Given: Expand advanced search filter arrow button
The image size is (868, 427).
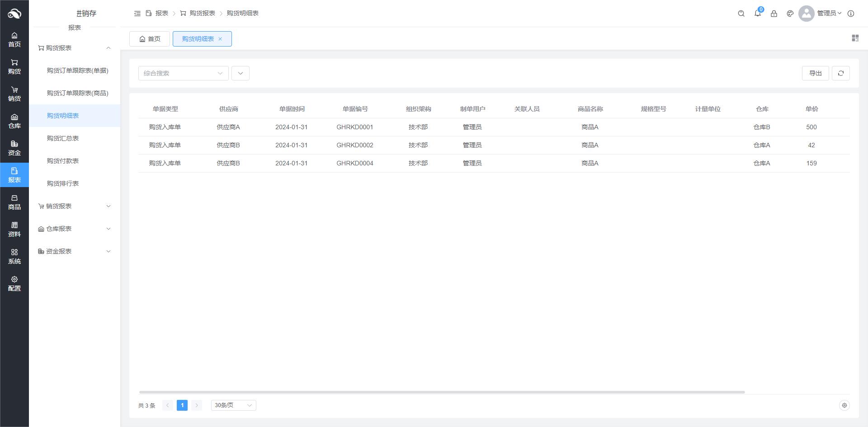Looking at the screenshot, I should point(240,73).
